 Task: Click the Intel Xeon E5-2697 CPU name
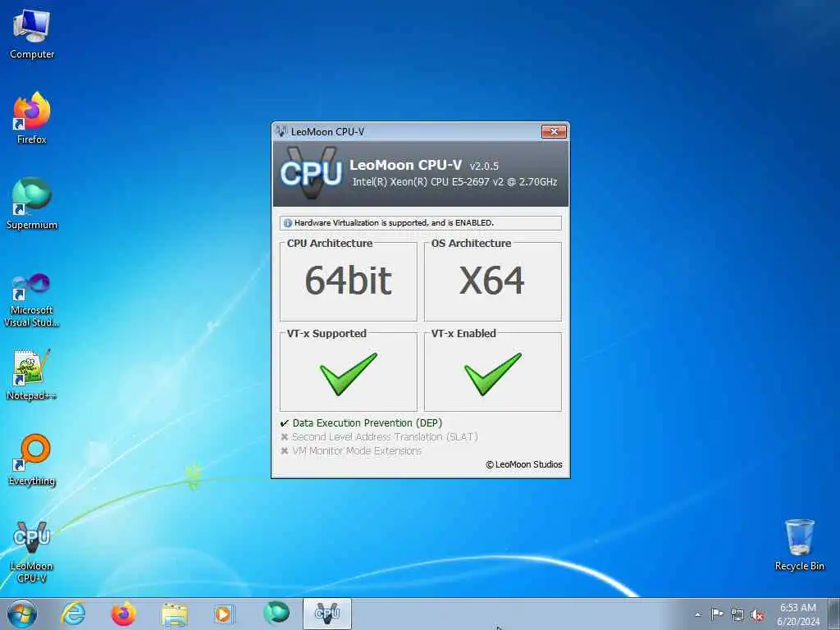[x=454, y=182]
